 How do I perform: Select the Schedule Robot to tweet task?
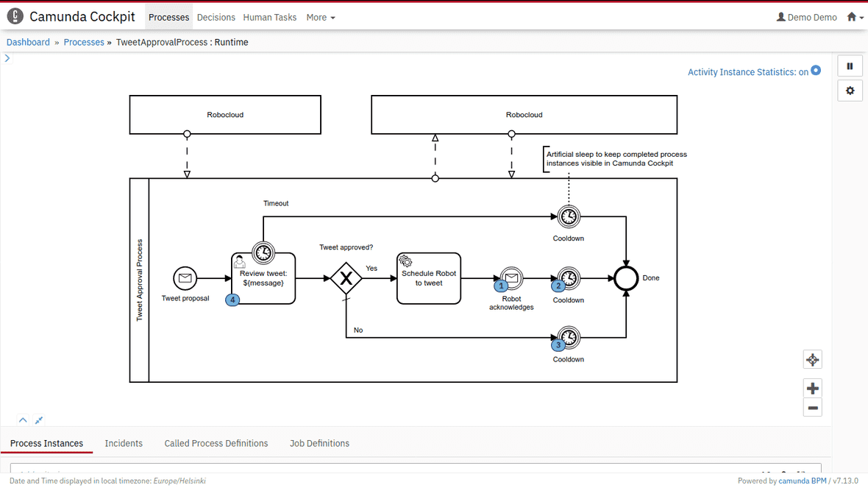coord(429,278)
